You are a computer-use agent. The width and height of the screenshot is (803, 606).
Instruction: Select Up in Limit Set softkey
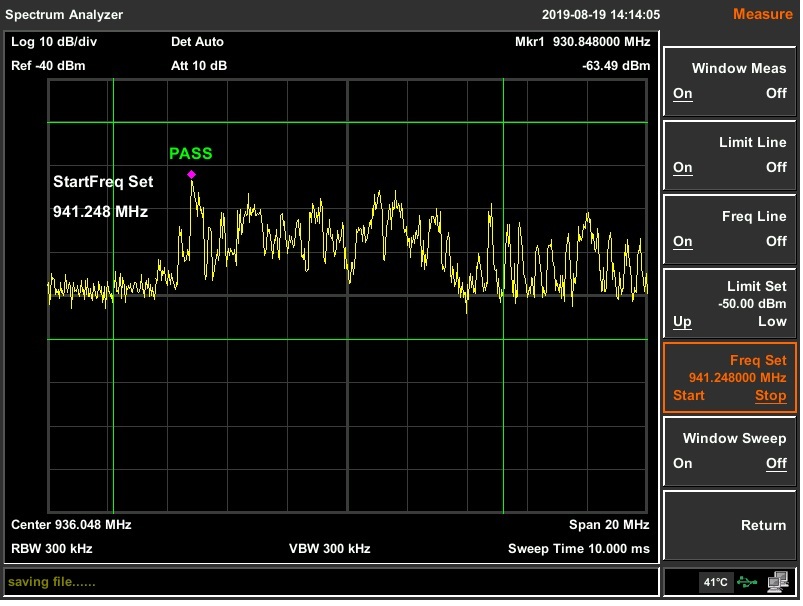[682, 322]
